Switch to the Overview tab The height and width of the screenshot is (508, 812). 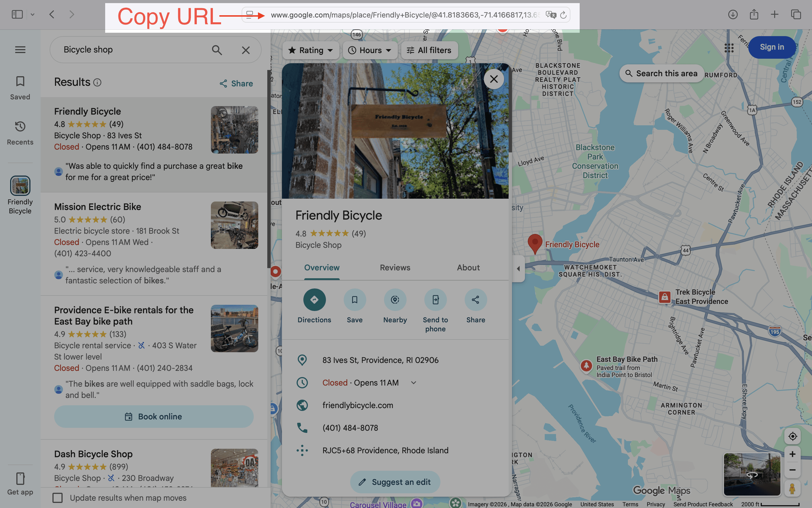(x=322, y=268)
